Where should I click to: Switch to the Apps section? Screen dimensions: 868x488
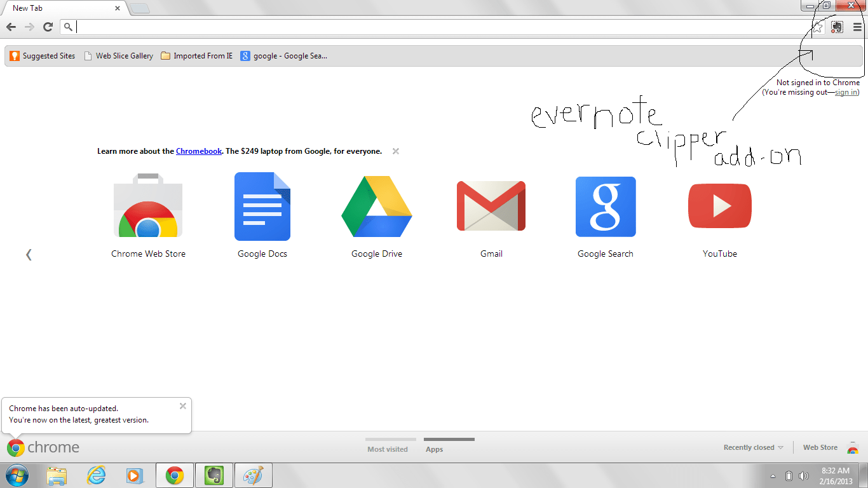click(435, 449)
